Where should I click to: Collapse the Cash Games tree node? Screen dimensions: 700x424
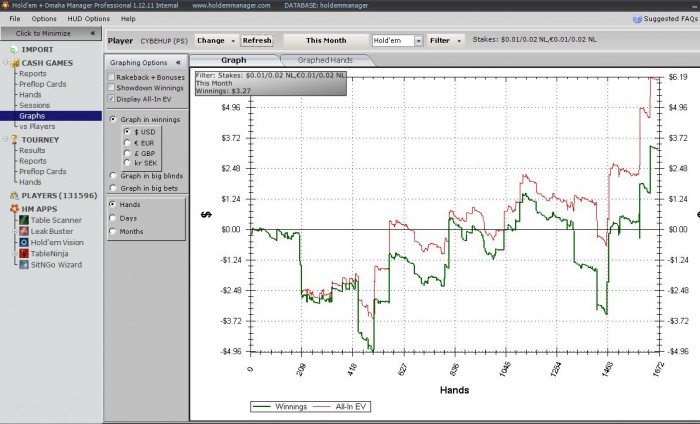click(6, 62)
